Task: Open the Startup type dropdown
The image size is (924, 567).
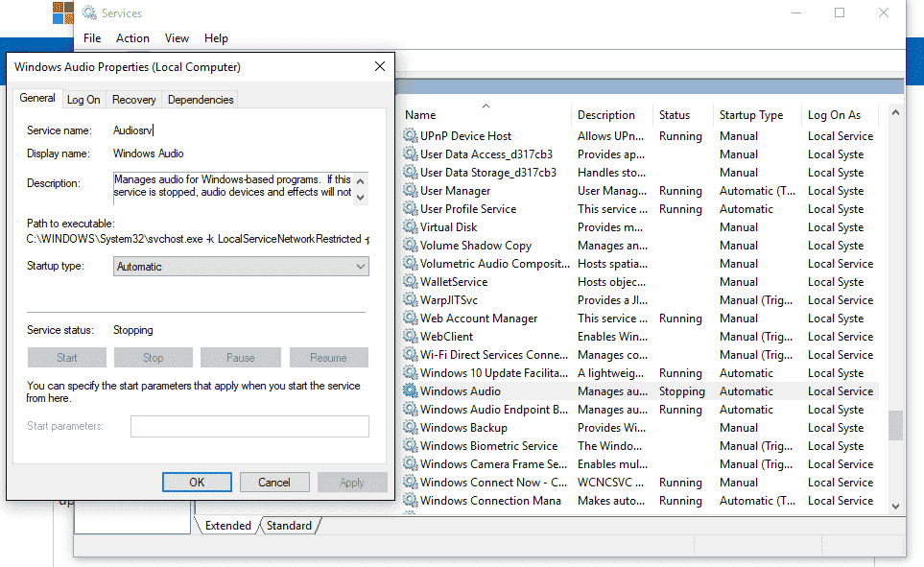Action: coord(241,267)
